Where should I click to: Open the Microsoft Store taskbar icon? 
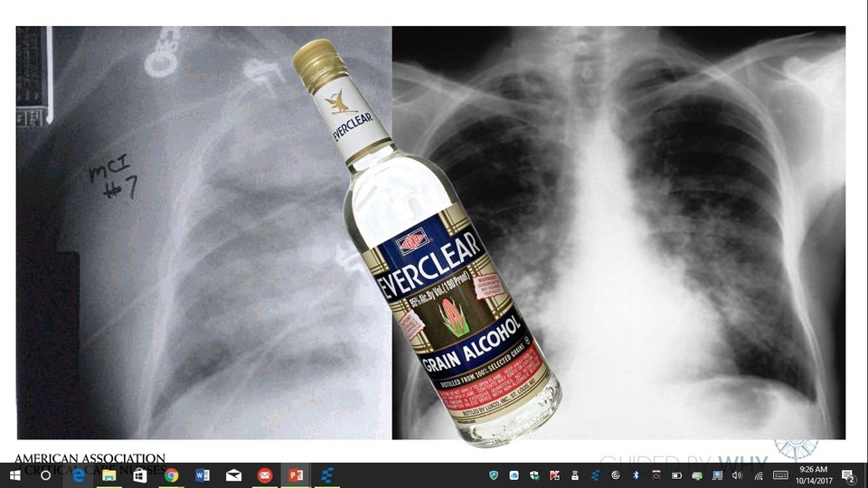140,475
